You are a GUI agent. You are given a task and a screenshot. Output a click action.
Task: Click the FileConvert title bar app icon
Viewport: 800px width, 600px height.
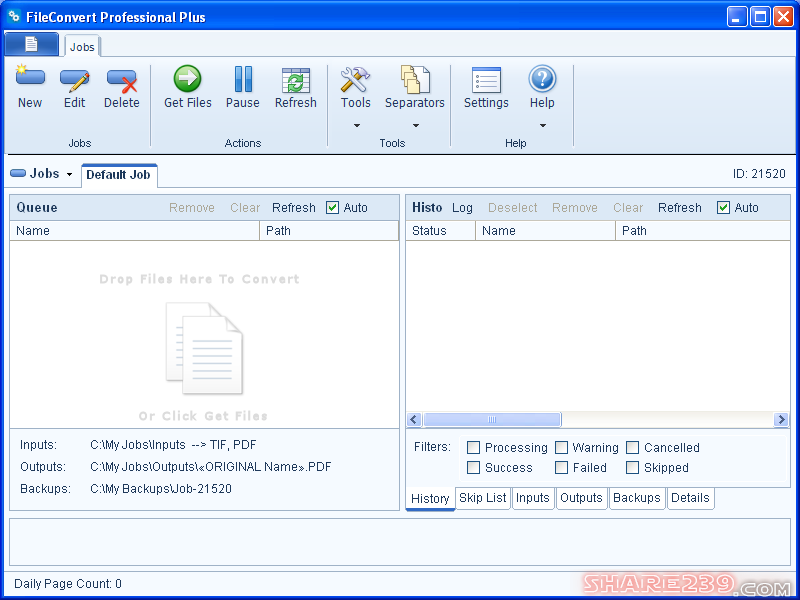(x=14, y=16)
